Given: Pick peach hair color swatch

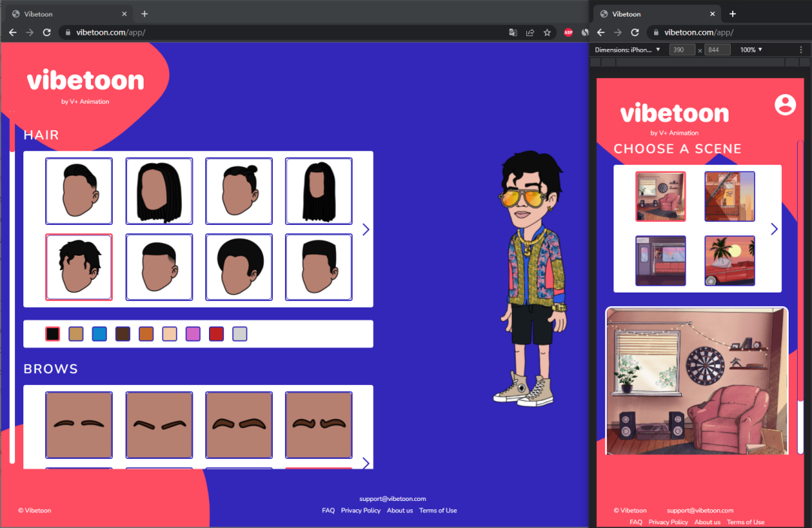Looking at the screenshot, I should click(169, 334).
